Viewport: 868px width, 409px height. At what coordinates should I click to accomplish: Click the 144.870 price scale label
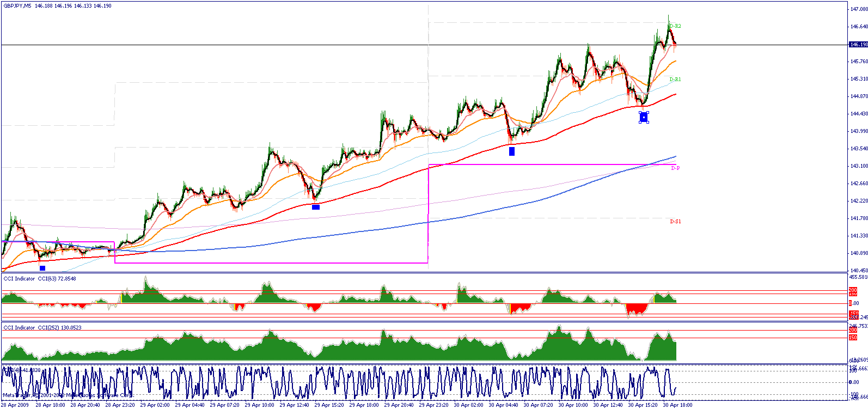(x=859, y=96)
